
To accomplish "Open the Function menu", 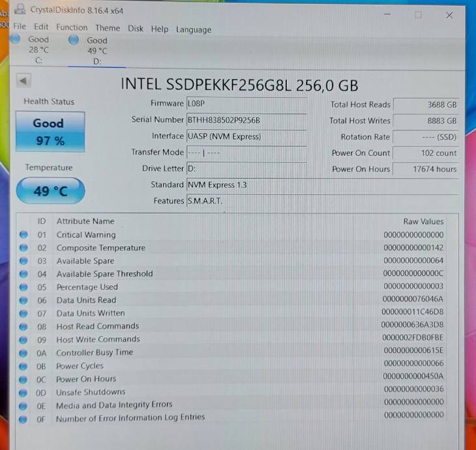I will [x=72, y=27].
